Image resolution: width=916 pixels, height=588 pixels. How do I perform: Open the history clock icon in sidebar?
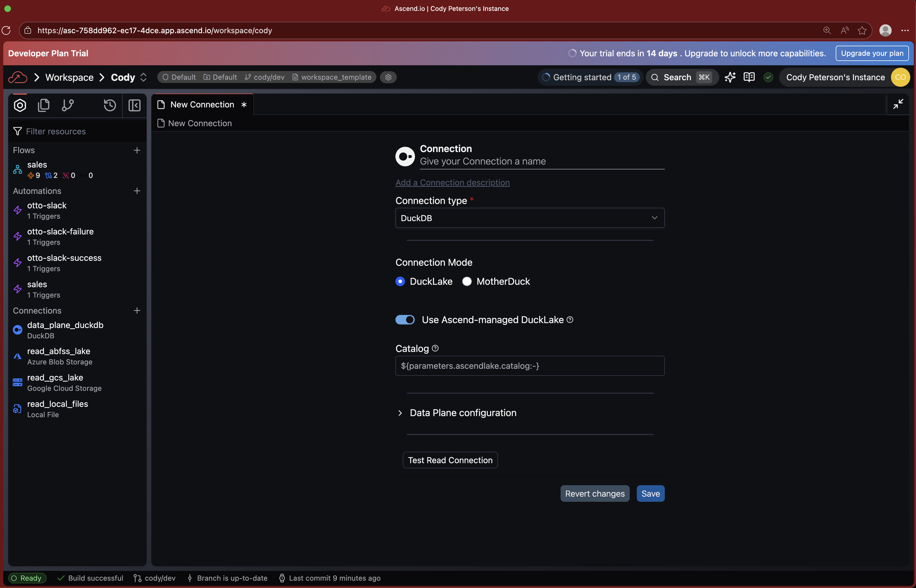[x=110, y=105]
